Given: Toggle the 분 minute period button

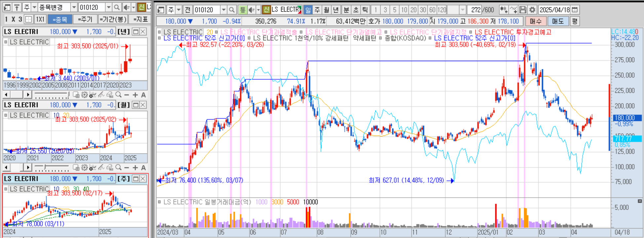Looking at the screenshot, I should (346, 10).
